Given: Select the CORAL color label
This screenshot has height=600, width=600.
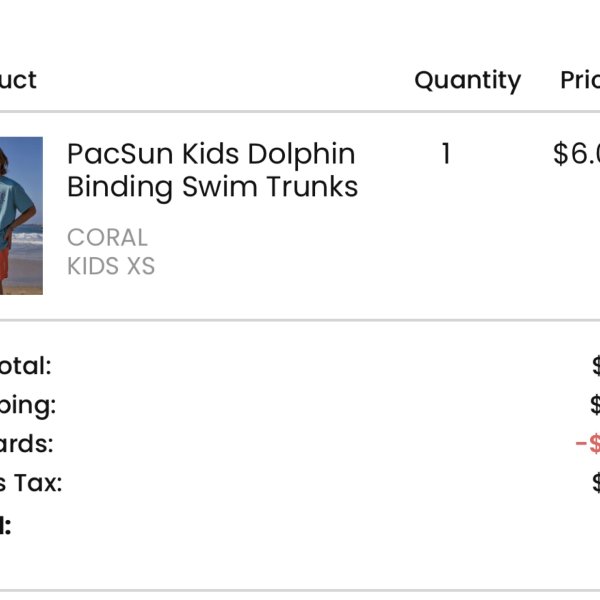Looking at the screenshot, I should pyautogui.click(x=107, y=238).
